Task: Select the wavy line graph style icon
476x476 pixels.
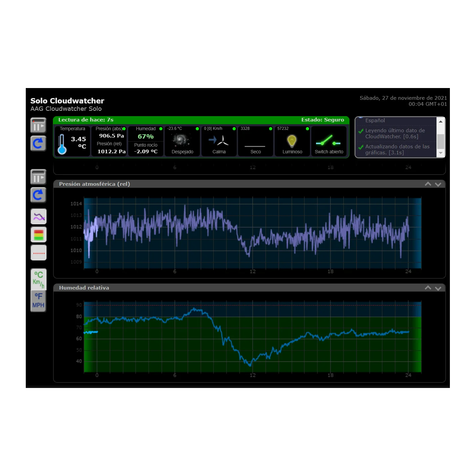Action: [38, 216]
